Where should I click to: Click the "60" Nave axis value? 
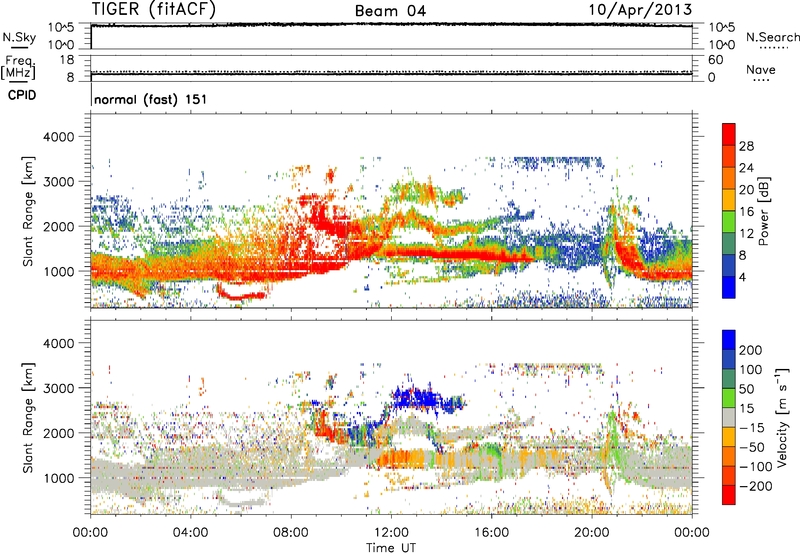pos(715,60)
